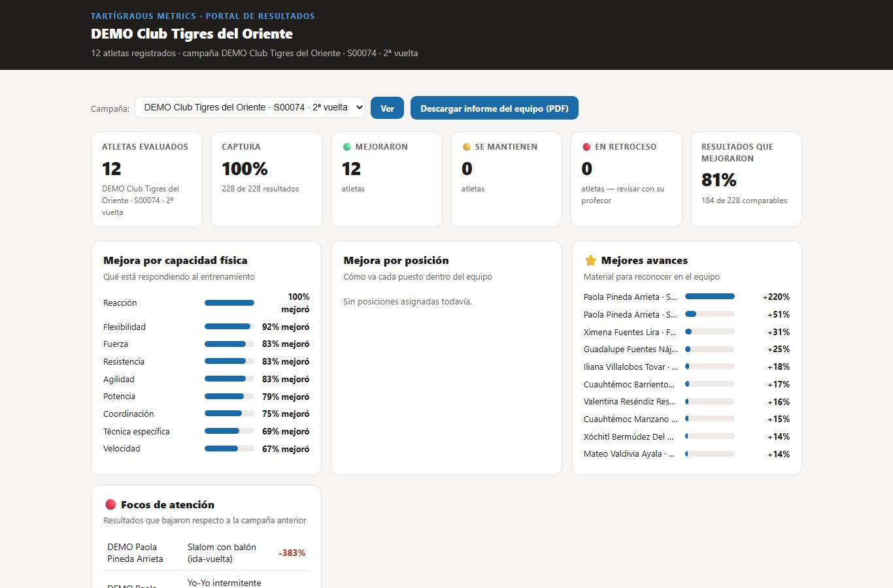Click the red dot beside En retroceso
893x588 pixels.
[586, 147]
